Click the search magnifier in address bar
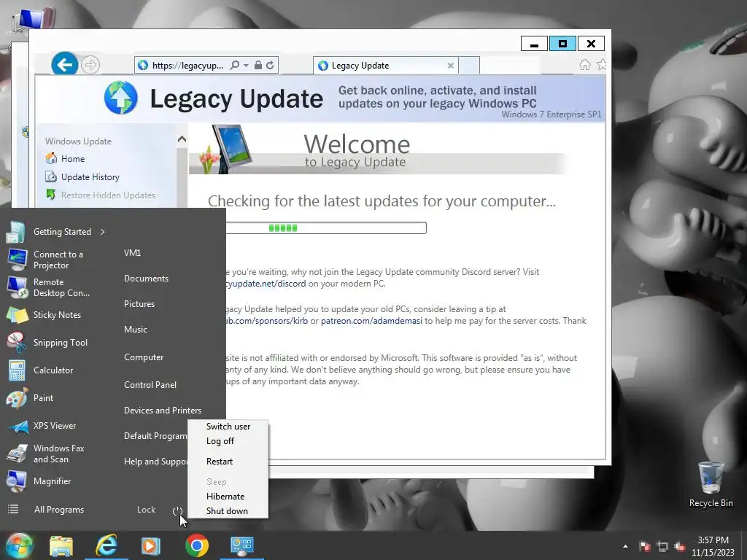This screenshot has height=560, width=747. coord(234,65)
